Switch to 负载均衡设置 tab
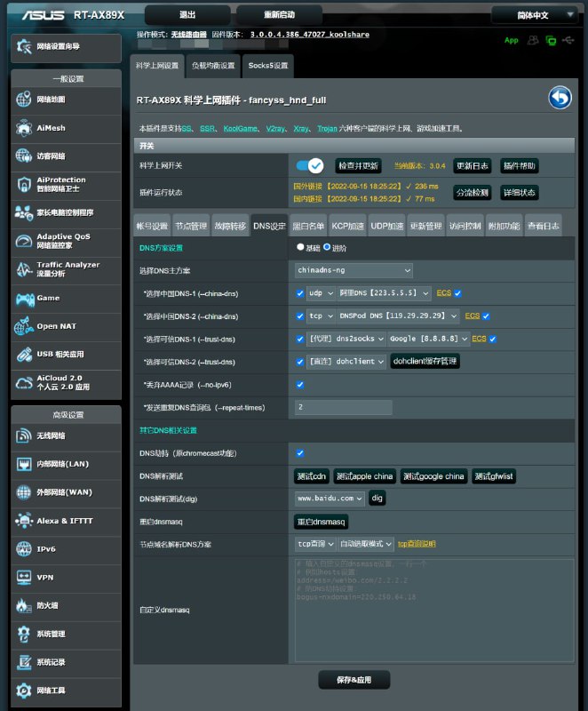The width and height of the screenshot is (588, 711). coord(213,66)
